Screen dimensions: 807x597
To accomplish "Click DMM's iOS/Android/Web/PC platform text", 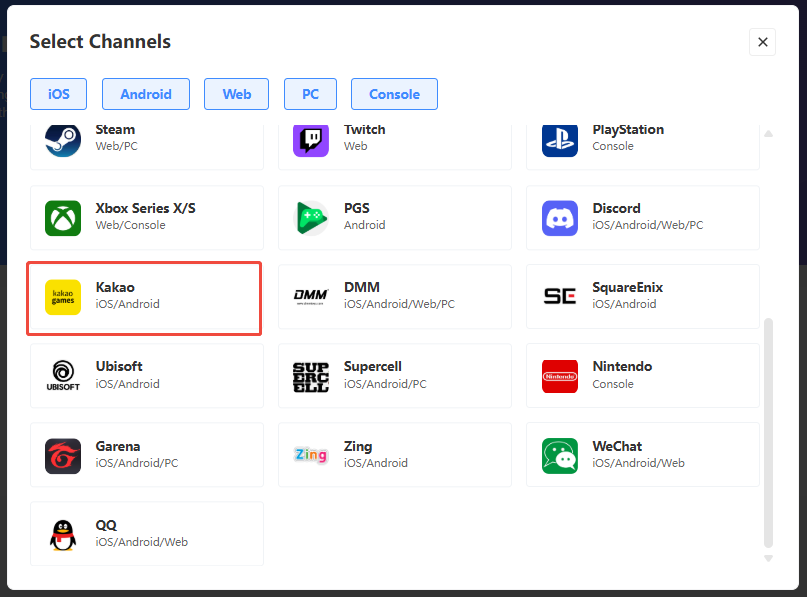I will pyautogui.click(x=399, y=304).
